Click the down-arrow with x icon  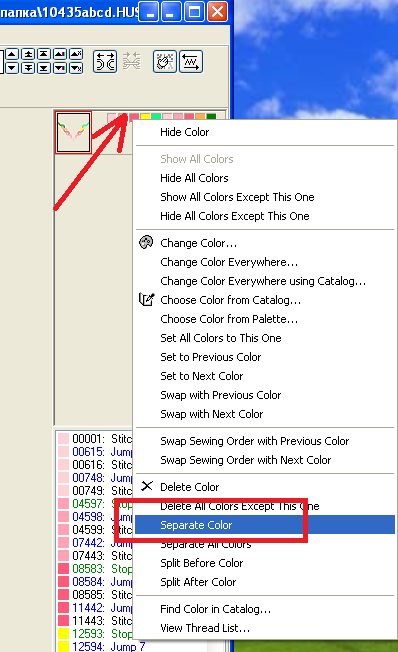tap(76, 68)
